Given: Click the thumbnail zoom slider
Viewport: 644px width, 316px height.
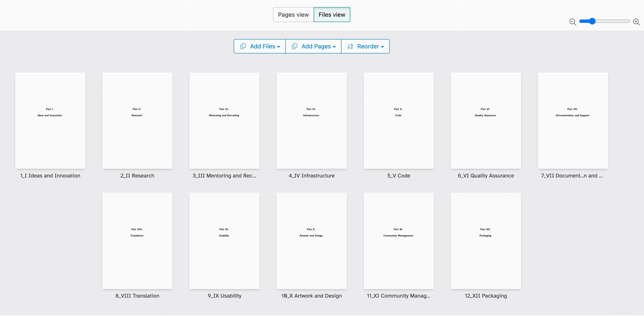Looking at the screenshot, I should pyautogui.click(x=604, y=21).
